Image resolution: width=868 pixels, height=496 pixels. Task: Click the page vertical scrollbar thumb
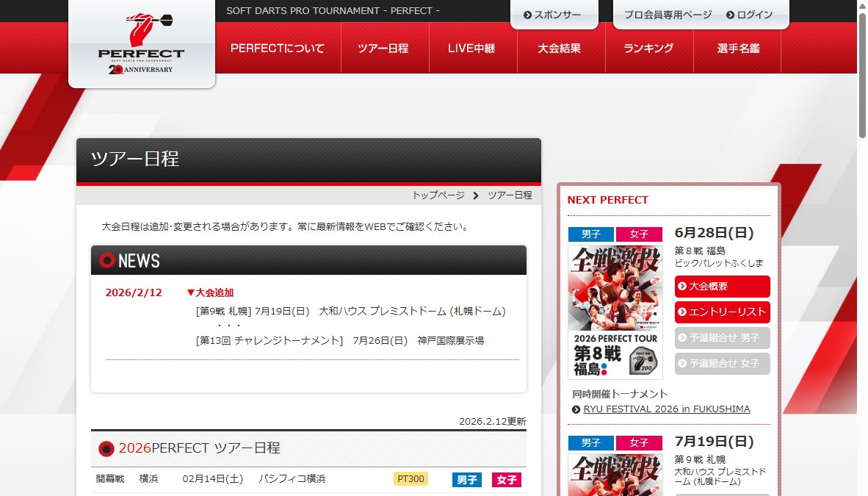[x=862, y=75]
